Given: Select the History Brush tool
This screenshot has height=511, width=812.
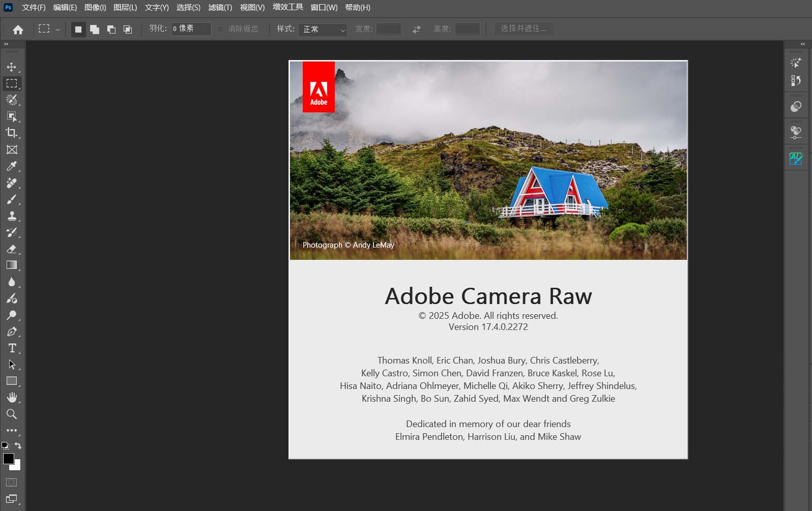Looking at the screenshot, I should 12,232.
